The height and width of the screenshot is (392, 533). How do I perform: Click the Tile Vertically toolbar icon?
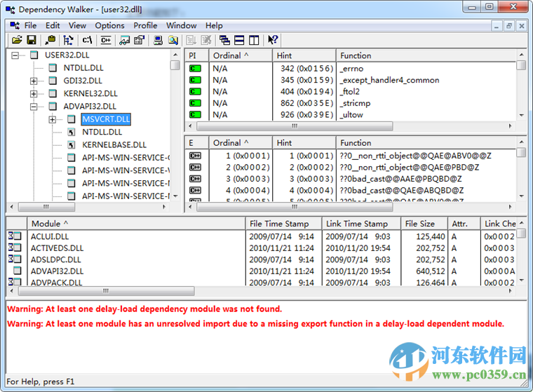[254, 40]
